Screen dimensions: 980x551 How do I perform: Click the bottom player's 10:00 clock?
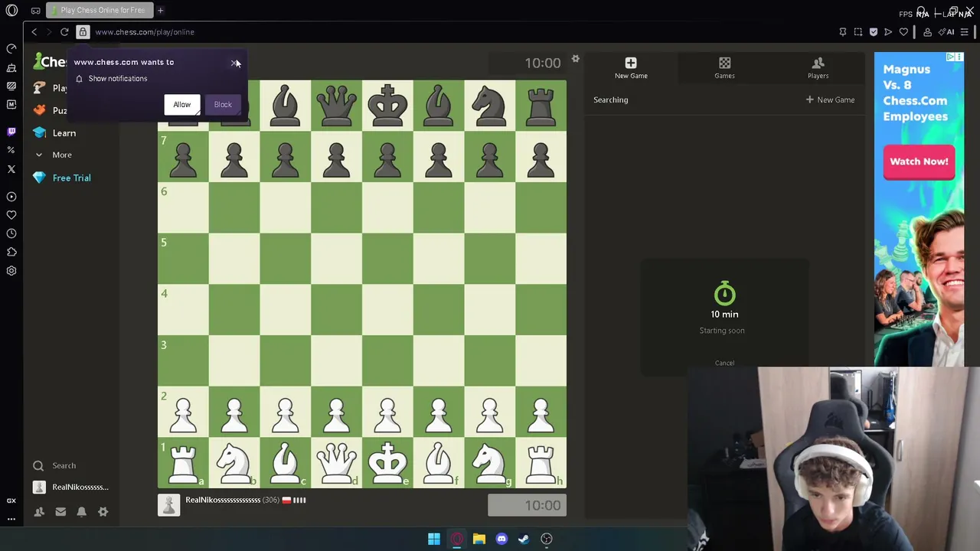click(x=527, y=505)
